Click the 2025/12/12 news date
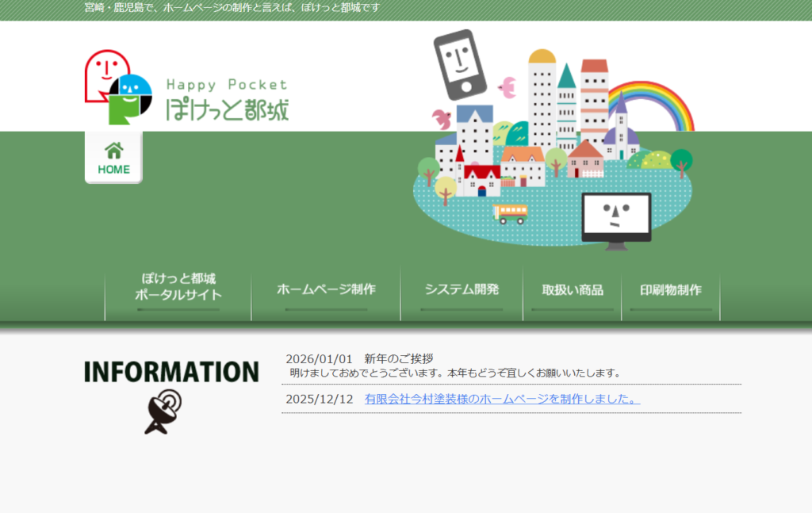The height and width of the screenshot is (513, 812). pyautogui.click(x=319, y=399)
